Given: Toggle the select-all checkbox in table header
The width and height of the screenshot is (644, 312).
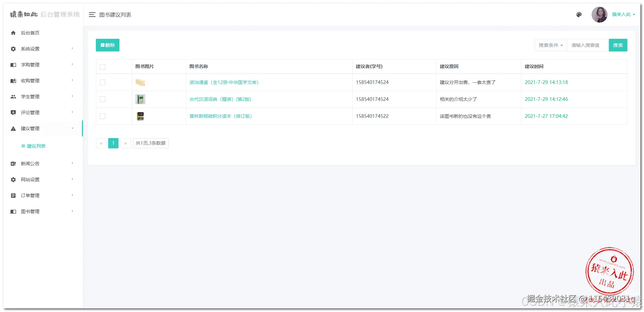Looking at the screenshot, I should tap(103, 67).
